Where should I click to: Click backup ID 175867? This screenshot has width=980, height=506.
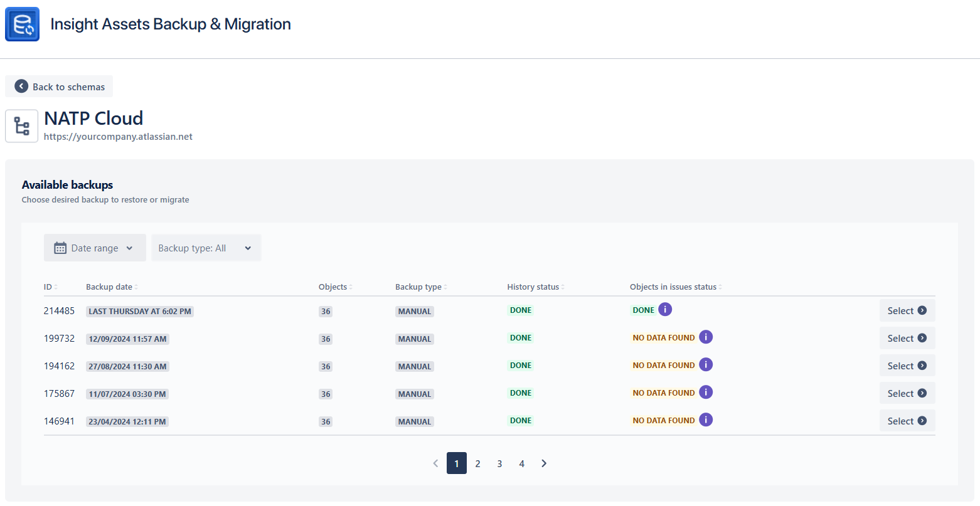(x=59, y=394)
